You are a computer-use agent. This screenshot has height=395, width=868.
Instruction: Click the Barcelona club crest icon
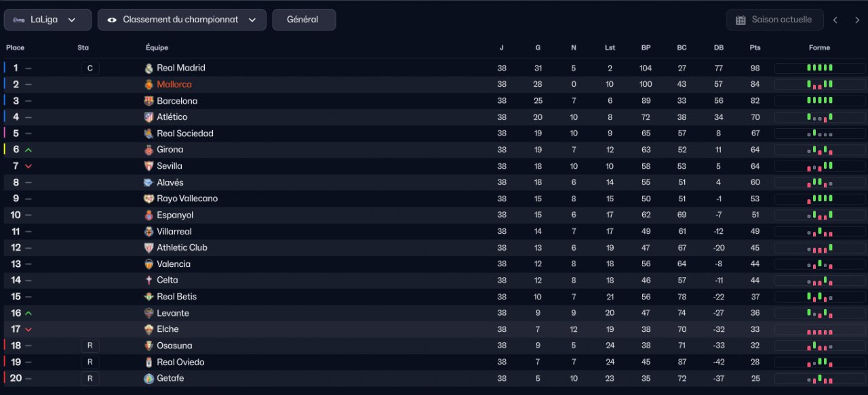coord(149,101)
